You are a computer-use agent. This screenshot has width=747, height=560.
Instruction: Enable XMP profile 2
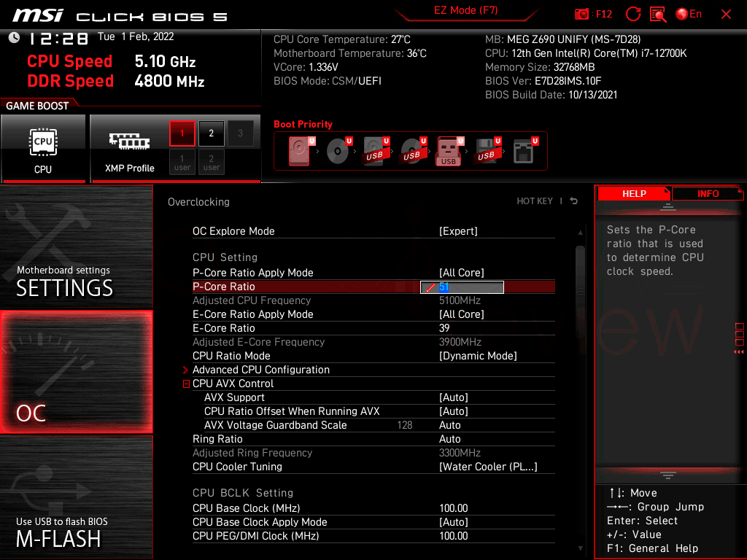tap(211, 133)
